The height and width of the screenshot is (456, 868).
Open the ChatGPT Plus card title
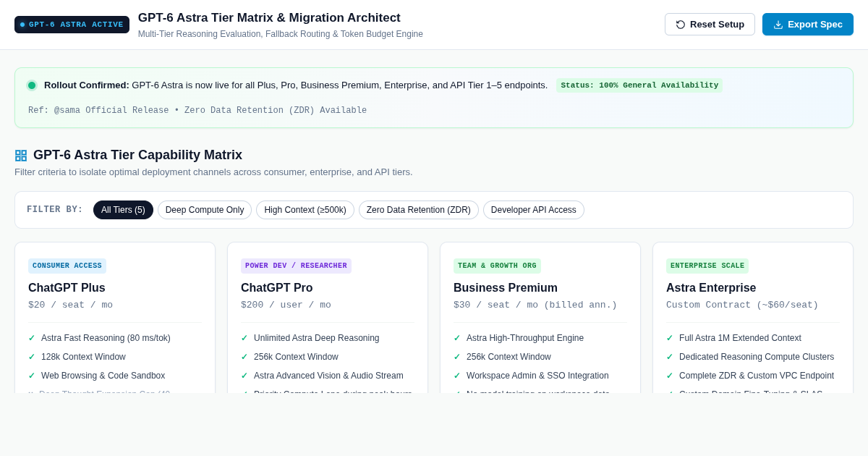(x=67, y=288)
